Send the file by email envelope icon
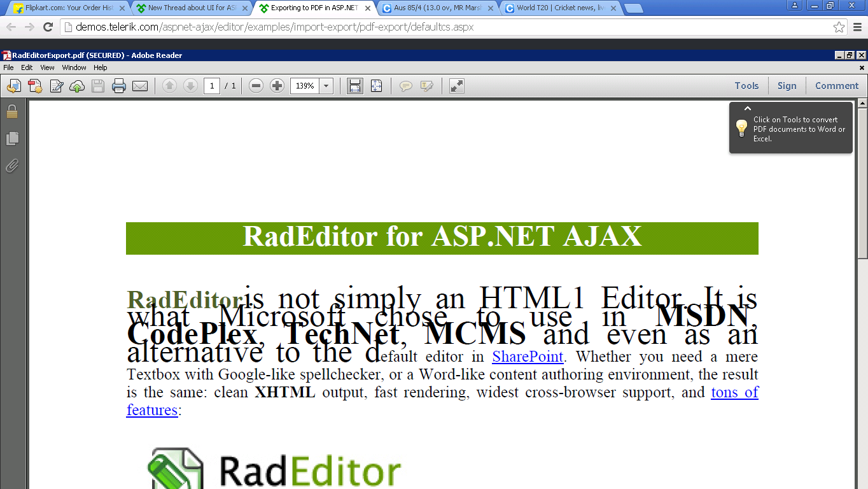The height and width of the screenshot is (489, 868). click(140, 86)
